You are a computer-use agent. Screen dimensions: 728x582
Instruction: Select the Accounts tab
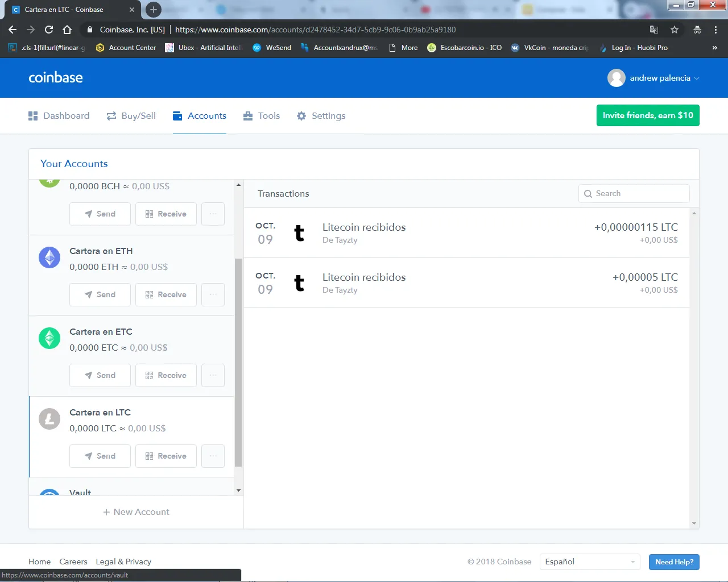200,116
